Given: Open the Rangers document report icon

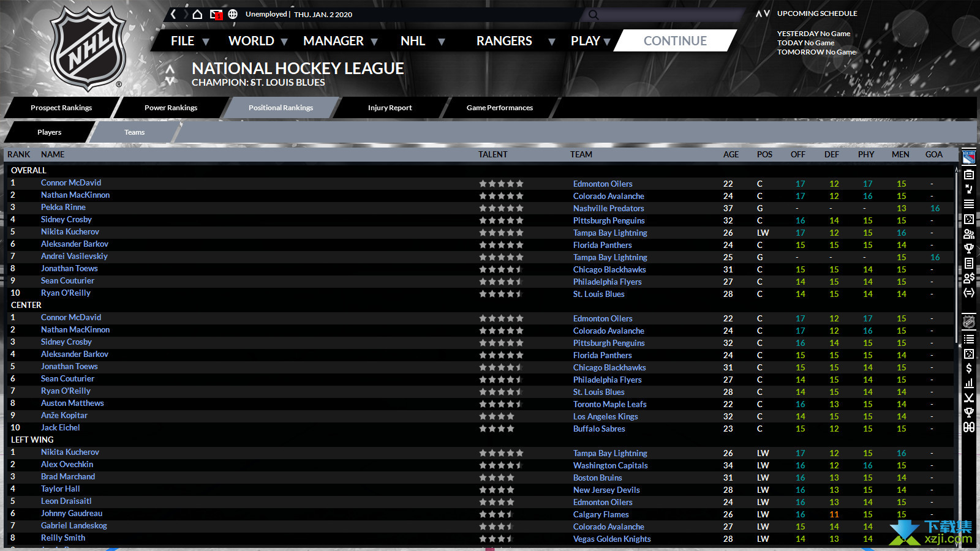Looking at the screenshot, I should point(969,263).
